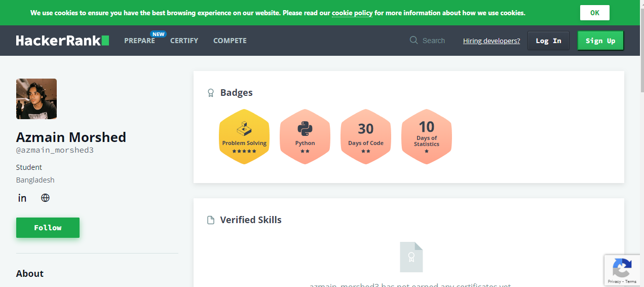Open the Certify menu
Viewport: 644px width, 287px height.
click(184, 41)
